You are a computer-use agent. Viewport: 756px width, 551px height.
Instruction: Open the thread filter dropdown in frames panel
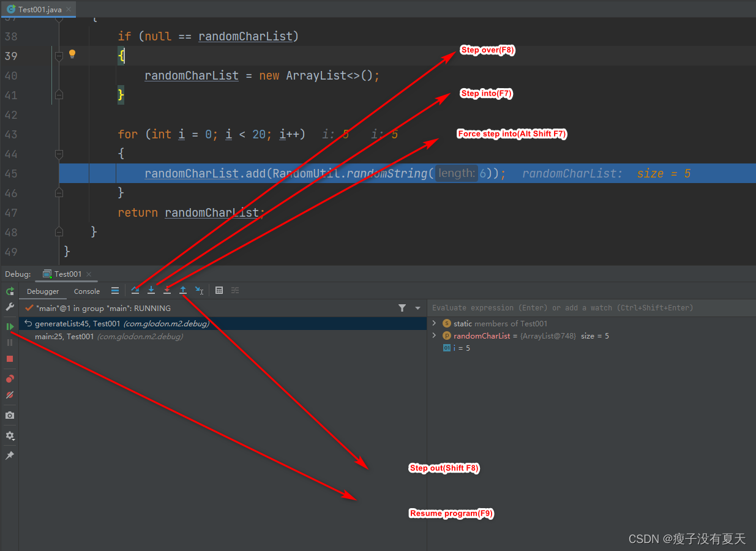coord(416,307)
